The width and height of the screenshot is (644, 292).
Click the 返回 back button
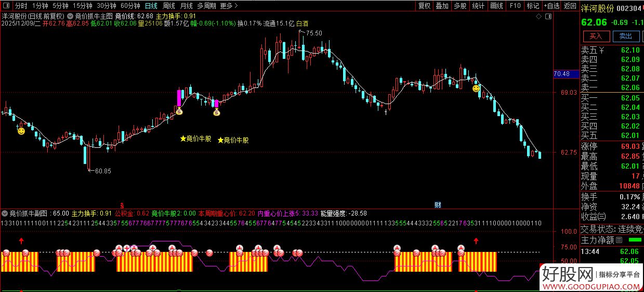click(x=570, y=6)
